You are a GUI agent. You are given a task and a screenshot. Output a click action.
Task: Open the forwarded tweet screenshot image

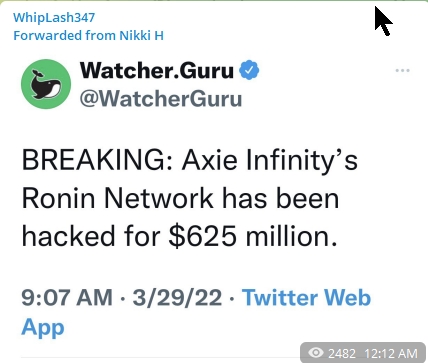[x=216, y=203]
